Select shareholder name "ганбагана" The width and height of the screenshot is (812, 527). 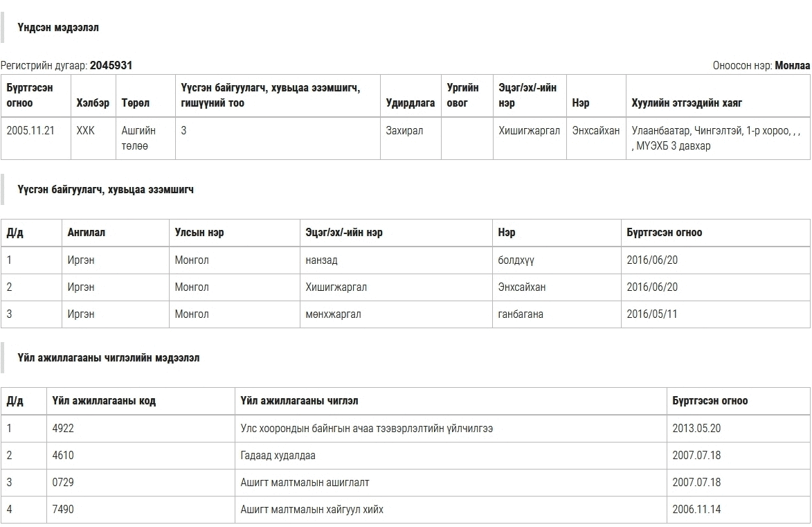[521, 314]
